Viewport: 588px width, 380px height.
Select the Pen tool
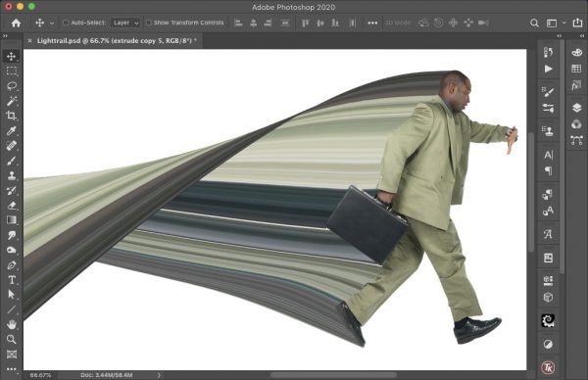[x=11, y=265]
